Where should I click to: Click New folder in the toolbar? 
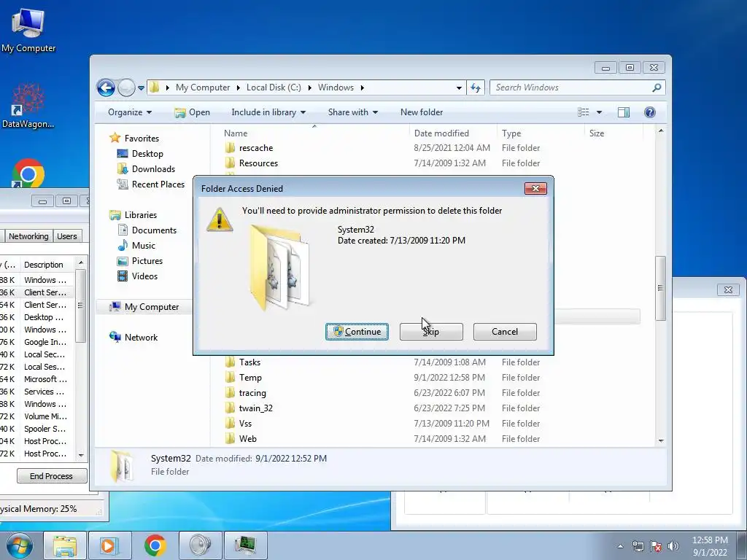[x=422, y=112]
